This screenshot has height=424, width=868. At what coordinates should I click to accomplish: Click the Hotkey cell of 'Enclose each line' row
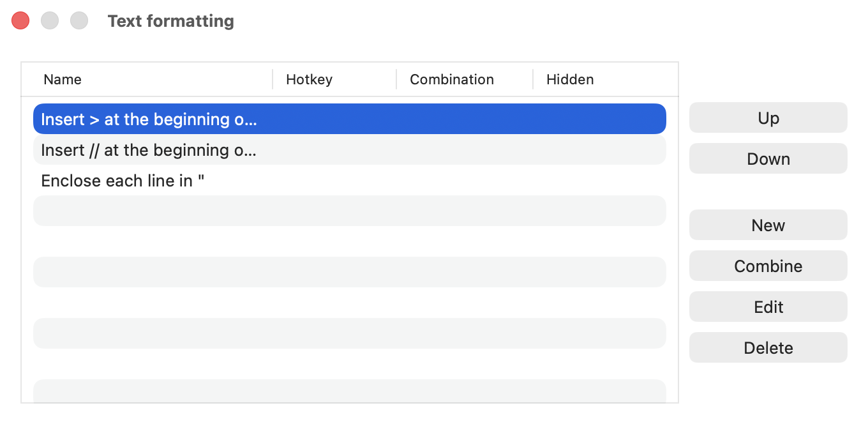[x=334, y=181]
